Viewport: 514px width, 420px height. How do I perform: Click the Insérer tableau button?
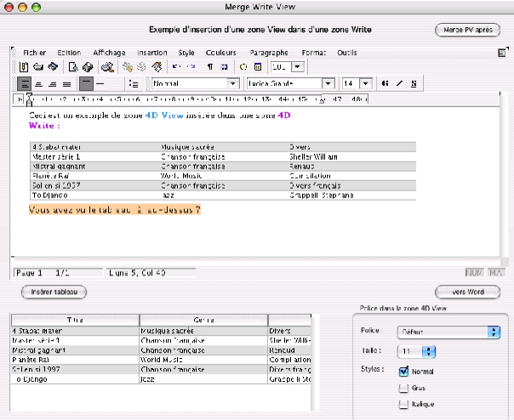(x=54, y=292)
